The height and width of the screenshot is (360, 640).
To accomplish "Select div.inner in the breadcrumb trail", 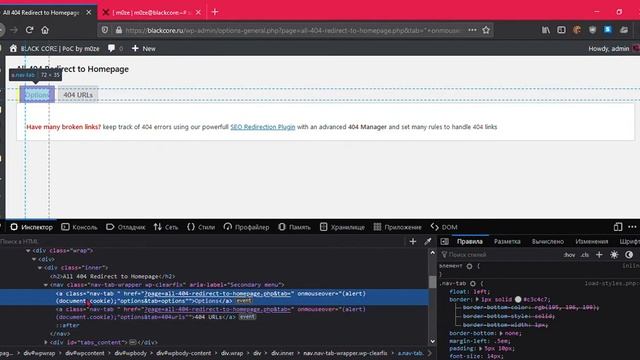I will pyautogui.click(x=282, y=353).
